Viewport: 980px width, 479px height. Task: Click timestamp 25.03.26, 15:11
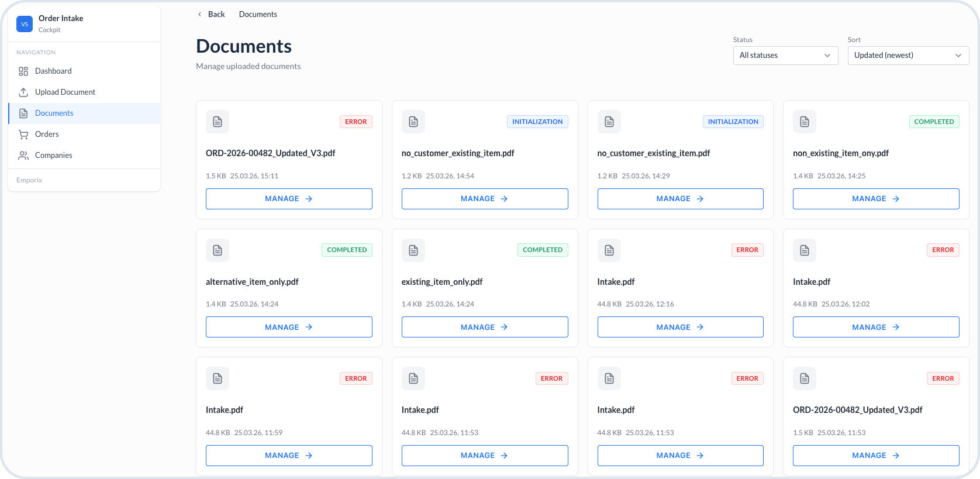[254, 176]
